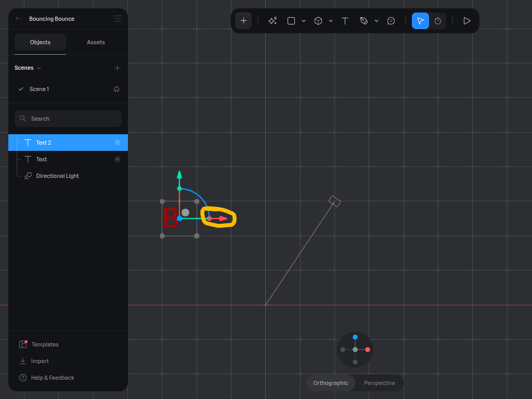Click the project title Bouncing Bounce
The image size is (532, 399).
pyautogui.click(x=51, y=19)
